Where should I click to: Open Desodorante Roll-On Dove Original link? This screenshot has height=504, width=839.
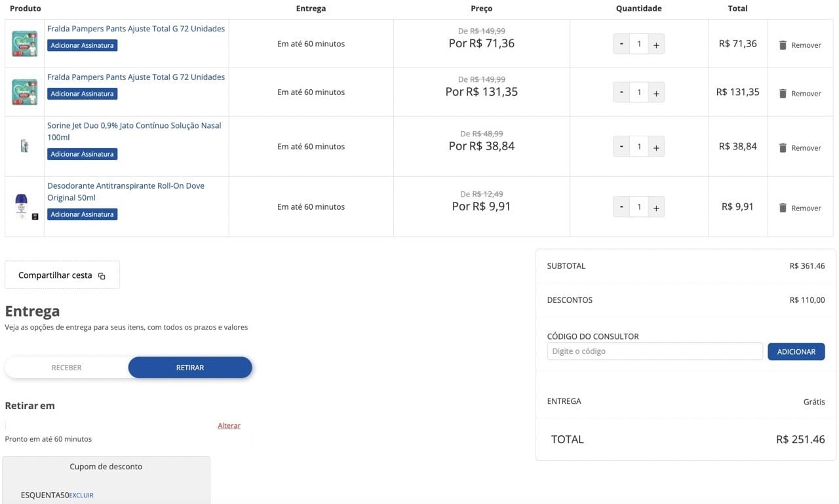click(126, 191)
